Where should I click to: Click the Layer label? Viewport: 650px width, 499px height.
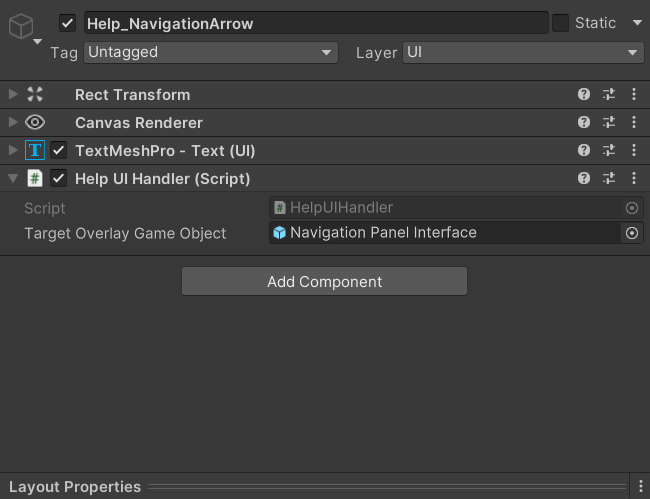click(376, 53)
